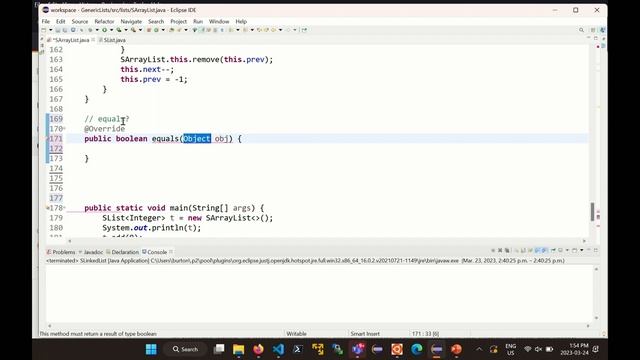Open the External Tools dropdown arrow
The image size is (640, 360).
coord(140,30)
